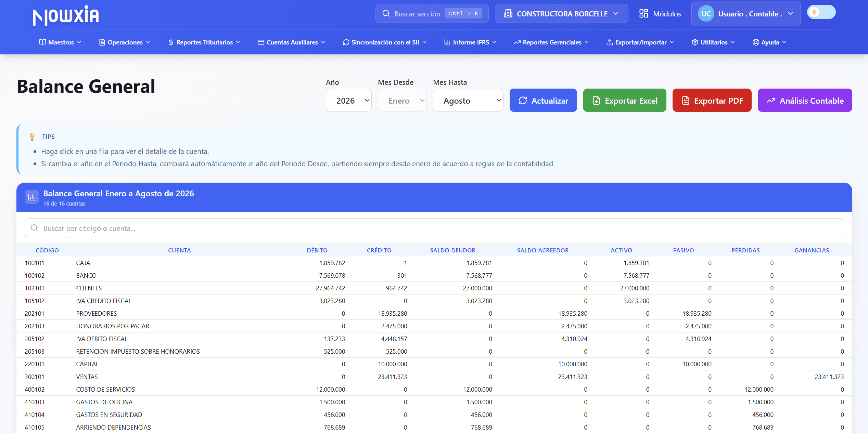Click the UC user avatar

pyautogui.click(x=706, y=14)
